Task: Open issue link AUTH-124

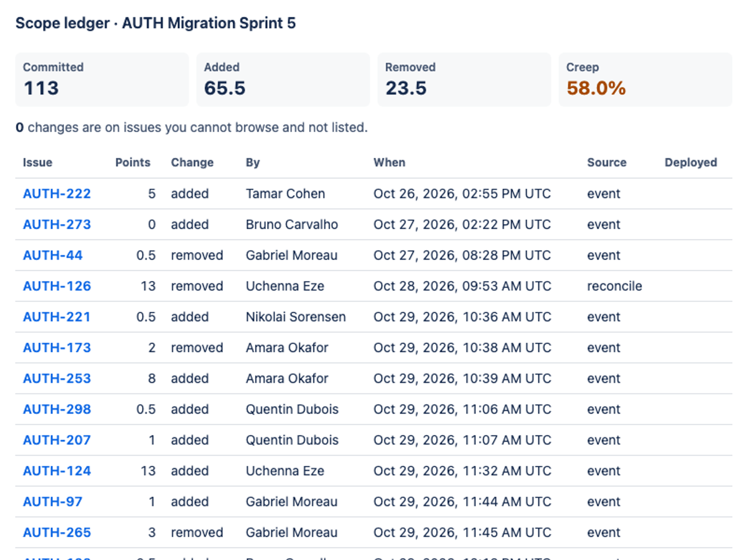Action: coord(57,471)
